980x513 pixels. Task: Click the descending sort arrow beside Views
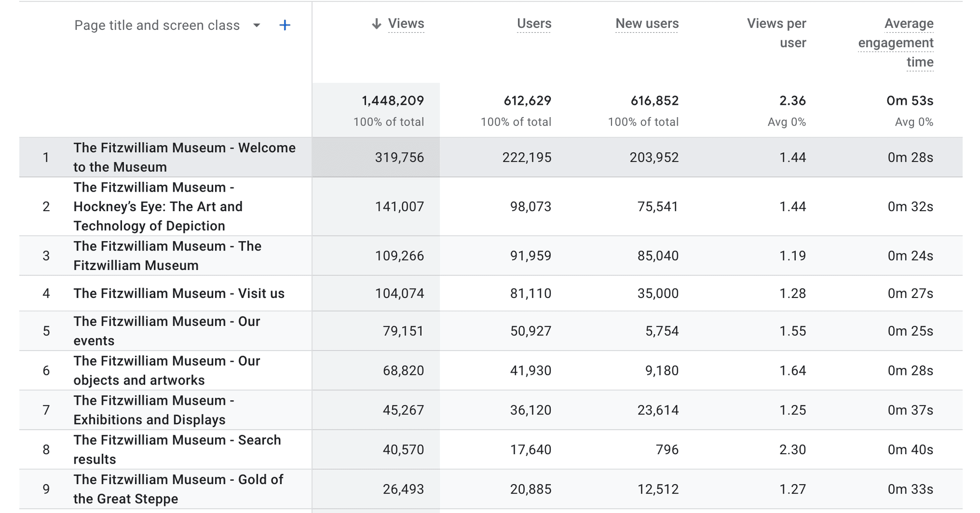coord(376,24)
